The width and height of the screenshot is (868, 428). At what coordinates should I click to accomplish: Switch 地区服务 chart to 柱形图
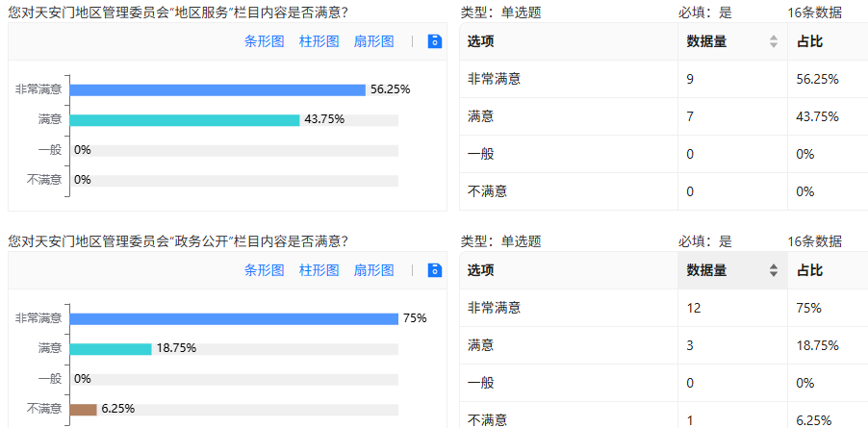[319, 41]
